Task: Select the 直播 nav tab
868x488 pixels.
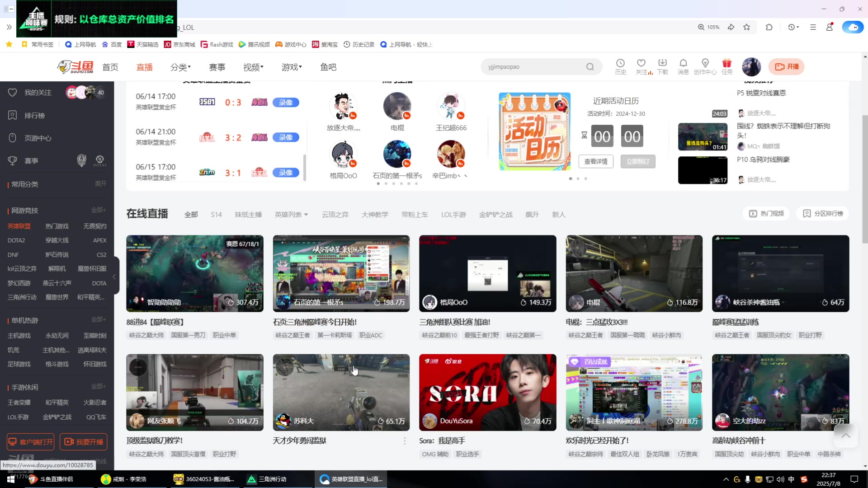Action: pyautogui.click(x=145, y=67)
